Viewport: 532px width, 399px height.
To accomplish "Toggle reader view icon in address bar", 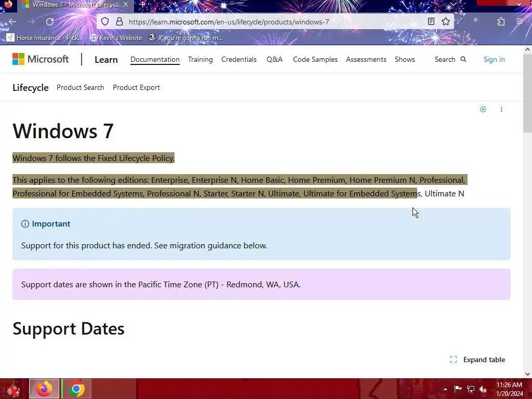I will (x=431, y=22).
